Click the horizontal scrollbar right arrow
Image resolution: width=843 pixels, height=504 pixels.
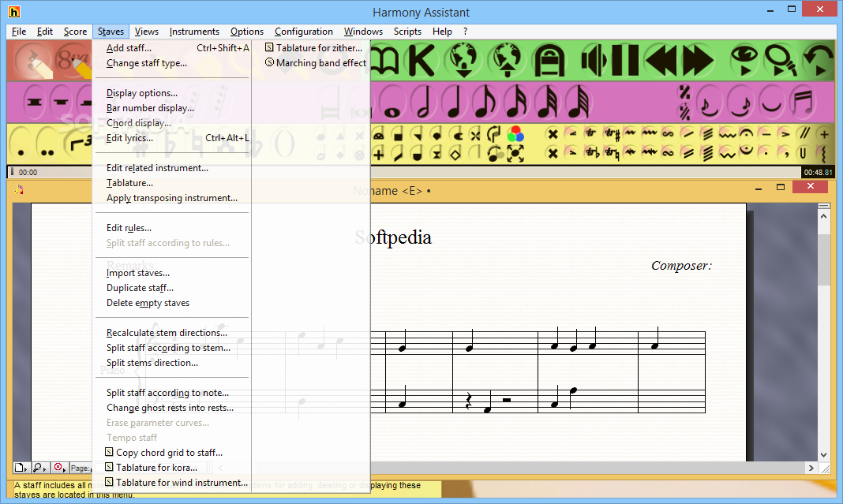[811, 468]
